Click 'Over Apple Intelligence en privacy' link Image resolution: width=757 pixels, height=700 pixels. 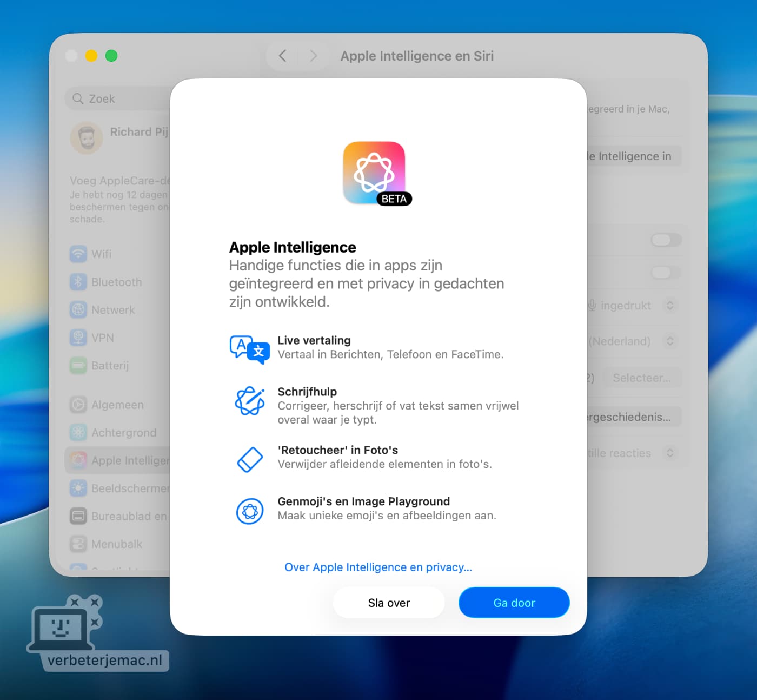coord(377,567)
